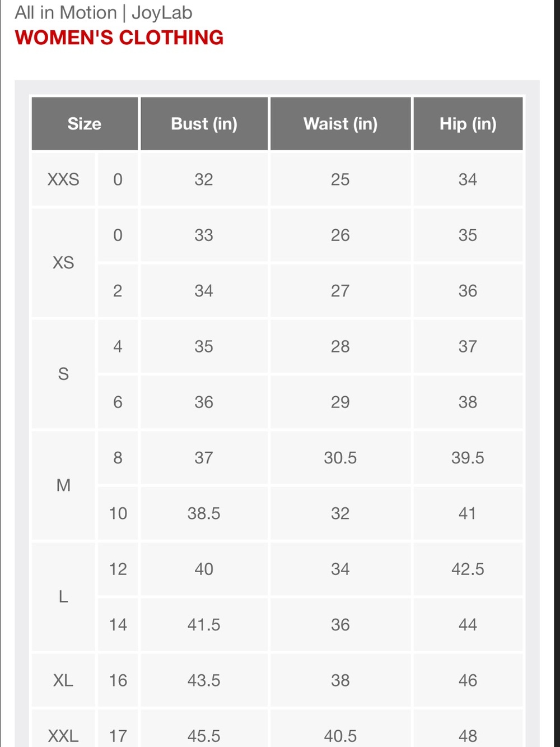Select the XL size label
The image size is (560, 747).
click(63, 680)
